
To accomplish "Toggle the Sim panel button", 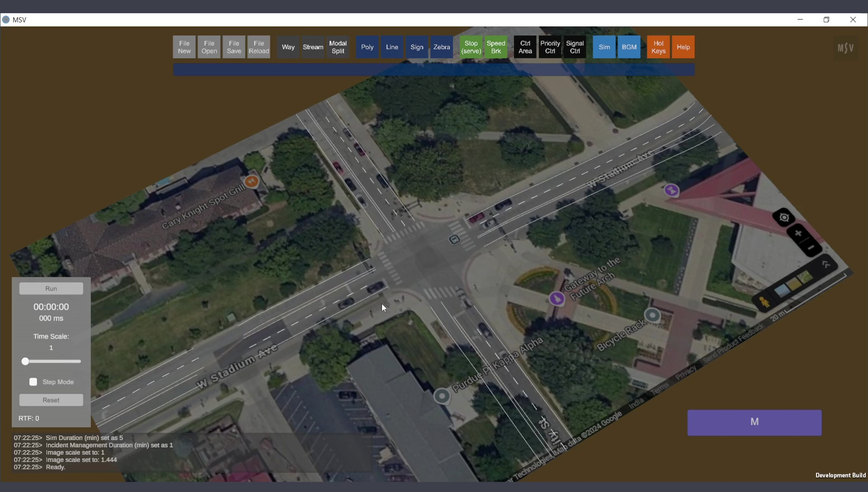I will 604,47.
